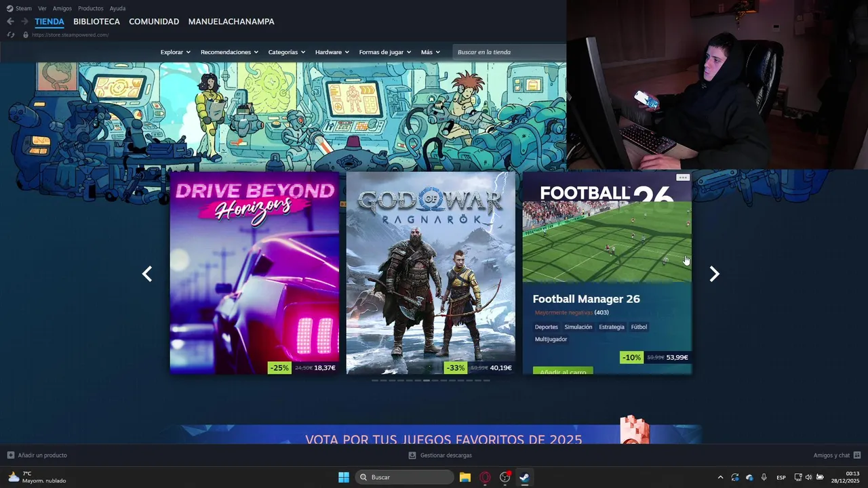This screenshot has height=488, width=868.
Task: Open the God of War Ragnarök capsule
Action: click(x=431, y=272)
